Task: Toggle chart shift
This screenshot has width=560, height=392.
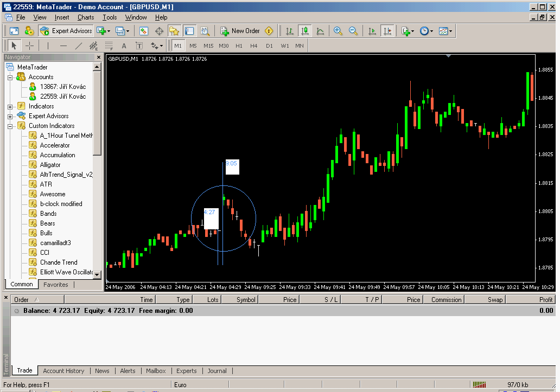Action: tap(387, 31)
